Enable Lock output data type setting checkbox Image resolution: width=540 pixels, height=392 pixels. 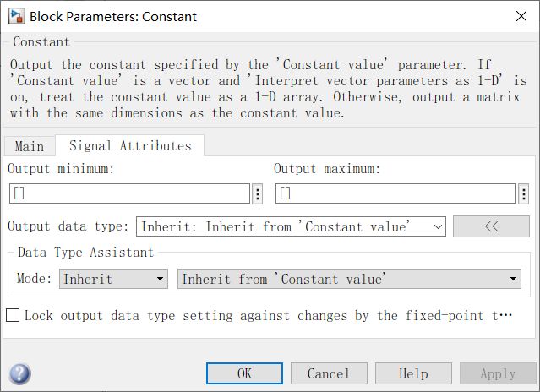point(13,316)
